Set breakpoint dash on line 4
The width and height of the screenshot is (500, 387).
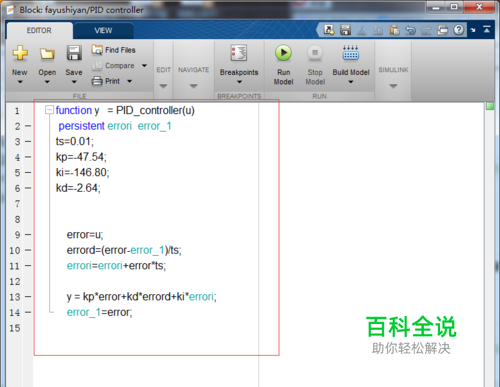(x=28, y=157)
